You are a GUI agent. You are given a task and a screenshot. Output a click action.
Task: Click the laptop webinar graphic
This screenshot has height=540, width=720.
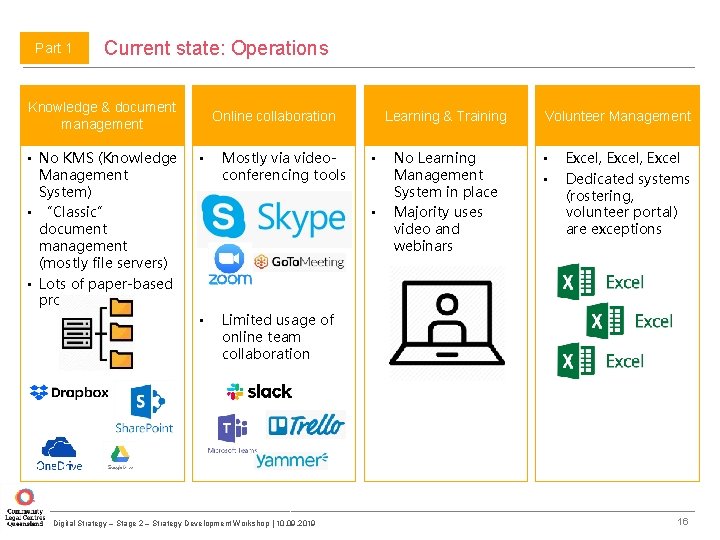point(447,323)
